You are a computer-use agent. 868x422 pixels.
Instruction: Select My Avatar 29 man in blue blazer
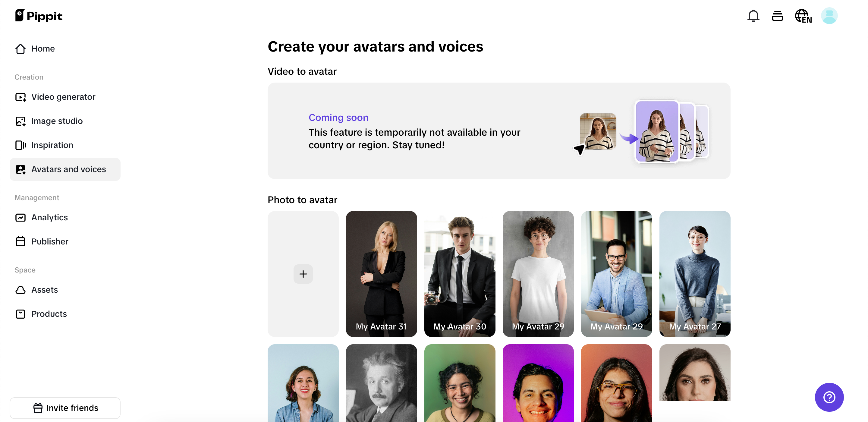click(x=616, y=274)
